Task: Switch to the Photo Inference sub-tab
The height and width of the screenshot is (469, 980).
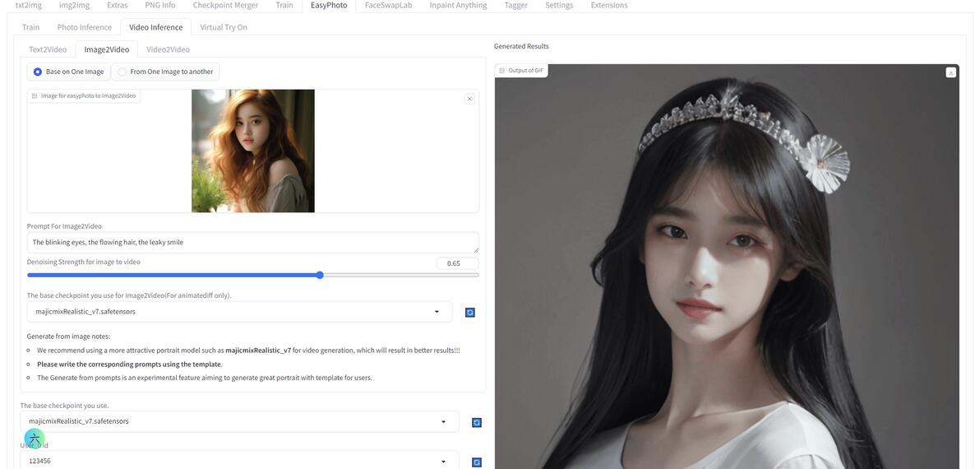Action: (85, 27)
